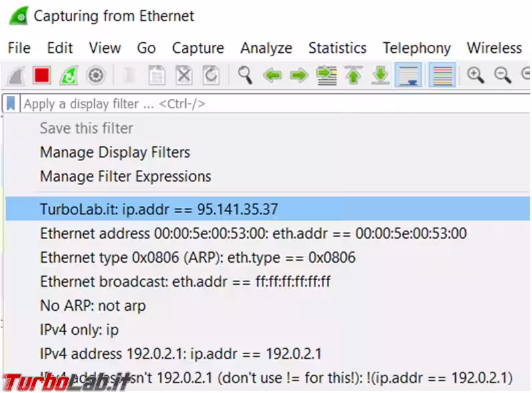The width and height of the screenshot is (532, 393).
Task: Open the Statistics menu
Action: 337,48
